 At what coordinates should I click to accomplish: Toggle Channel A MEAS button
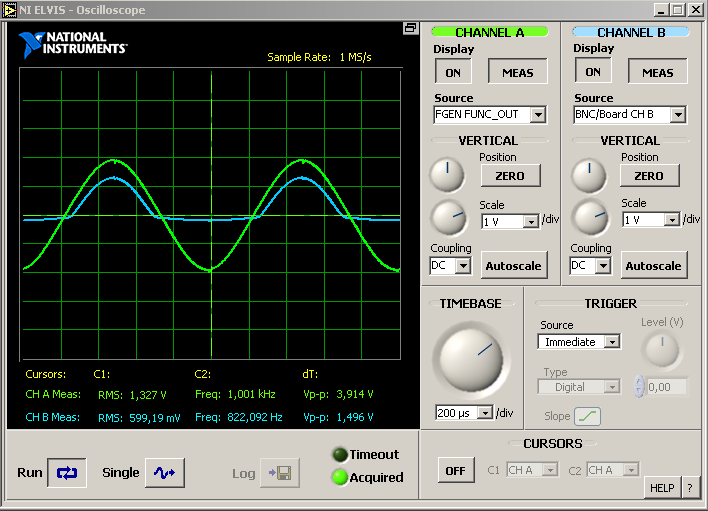click(x=518, y=72)
